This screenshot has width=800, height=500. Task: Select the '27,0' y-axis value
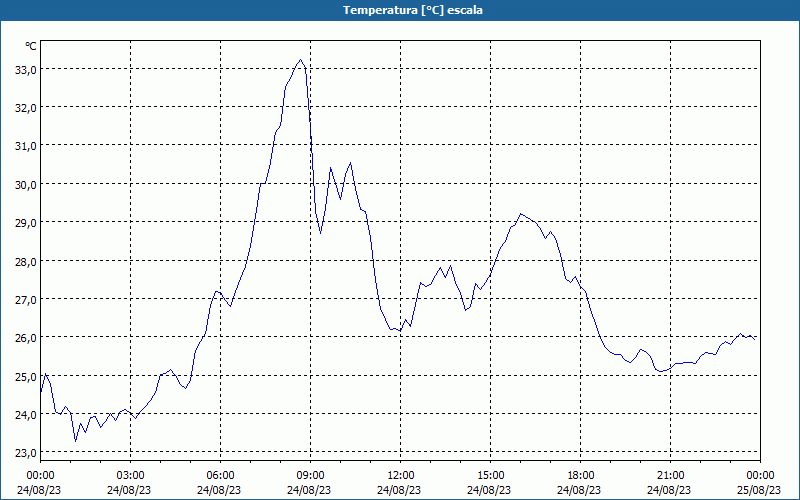click(x=24, y=300)
